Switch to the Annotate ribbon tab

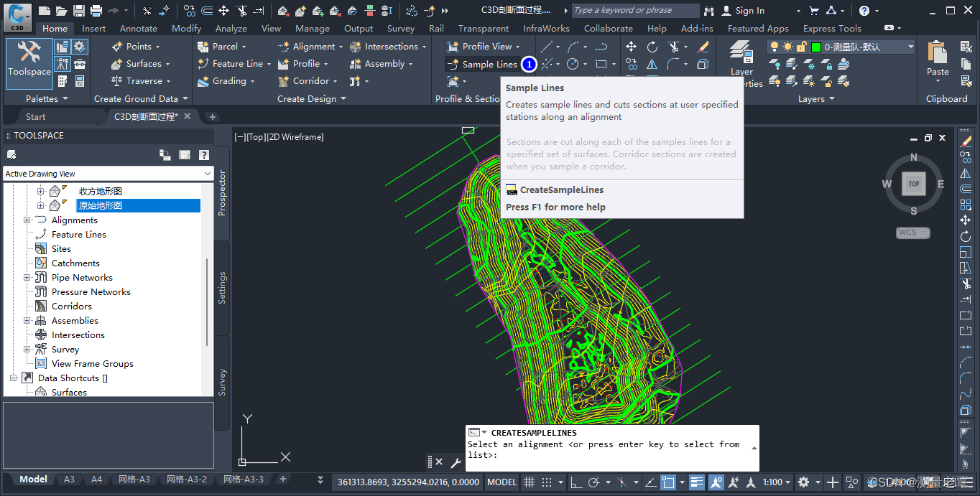(138, 28)
